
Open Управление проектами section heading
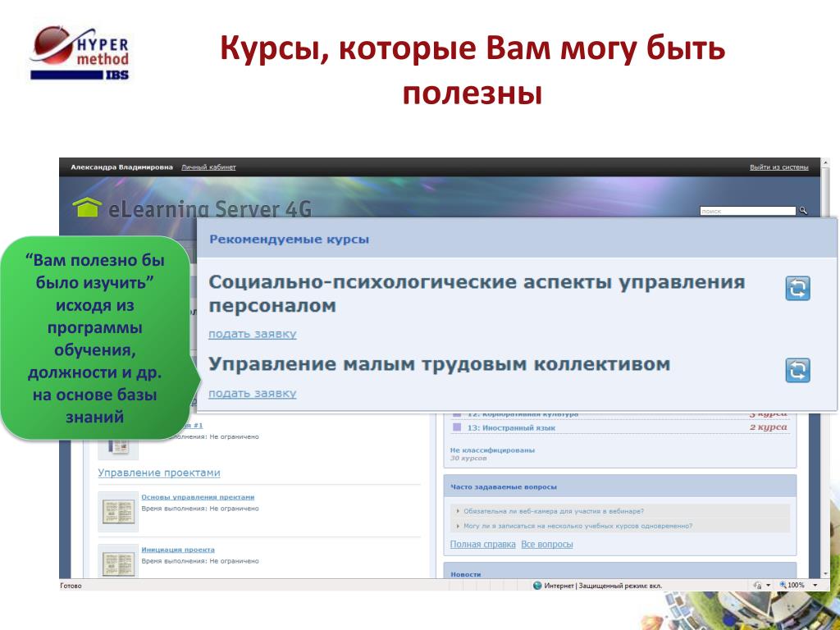pos(159,472)
